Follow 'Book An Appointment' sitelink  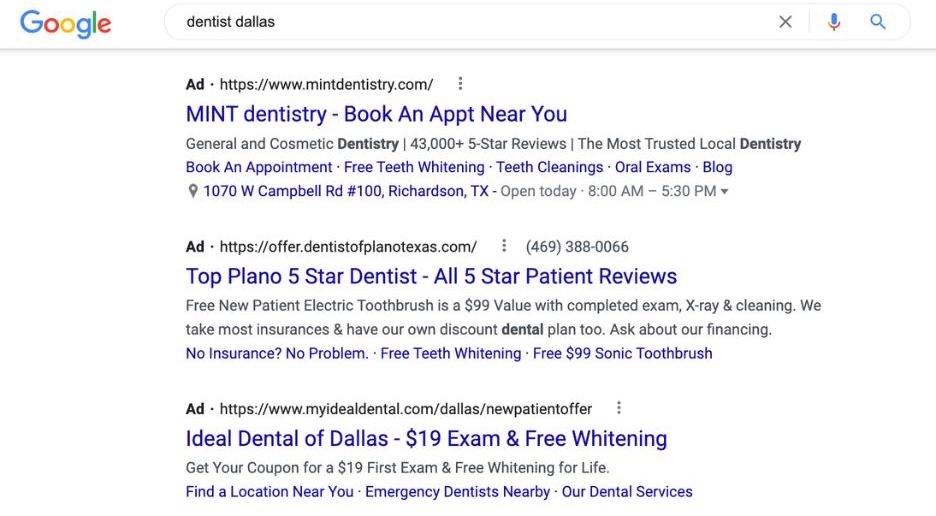(x=258, y=167)
